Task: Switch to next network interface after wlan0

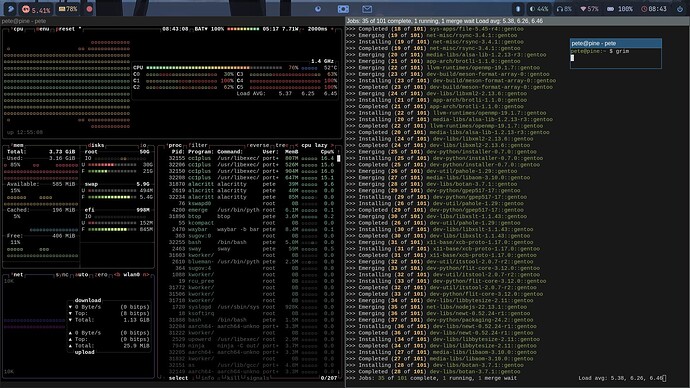Action: (146, 275)
